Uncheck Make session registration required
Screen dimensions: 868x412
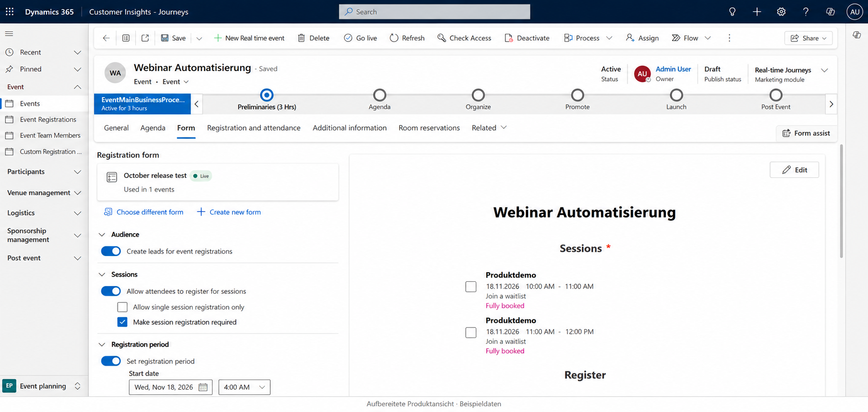[123, 322]
